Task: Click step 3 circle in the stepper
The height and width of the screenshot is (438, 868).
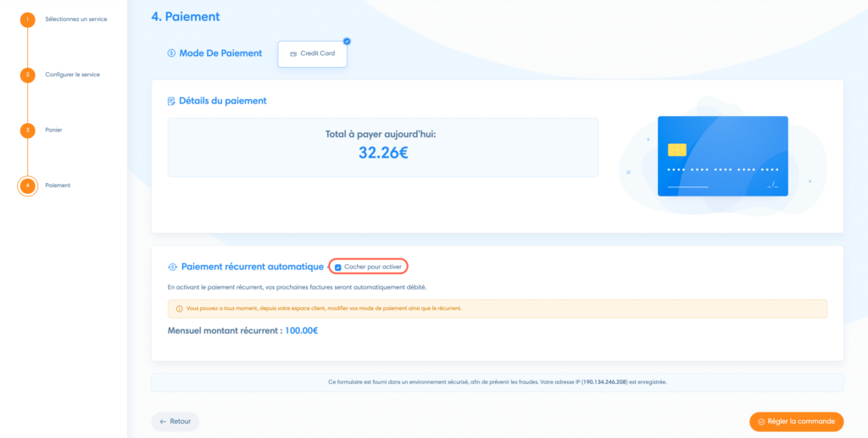Action: [x=27, y=130]
